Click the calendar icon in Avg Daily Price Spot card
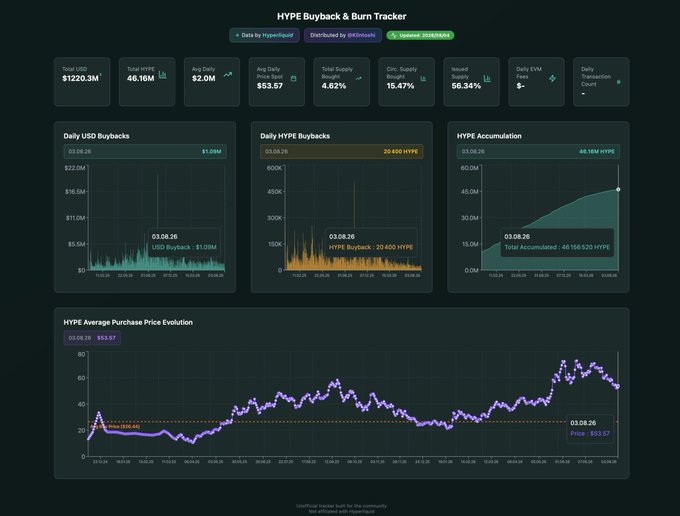Screen dimensions: 680x516 tap(294, 78)
